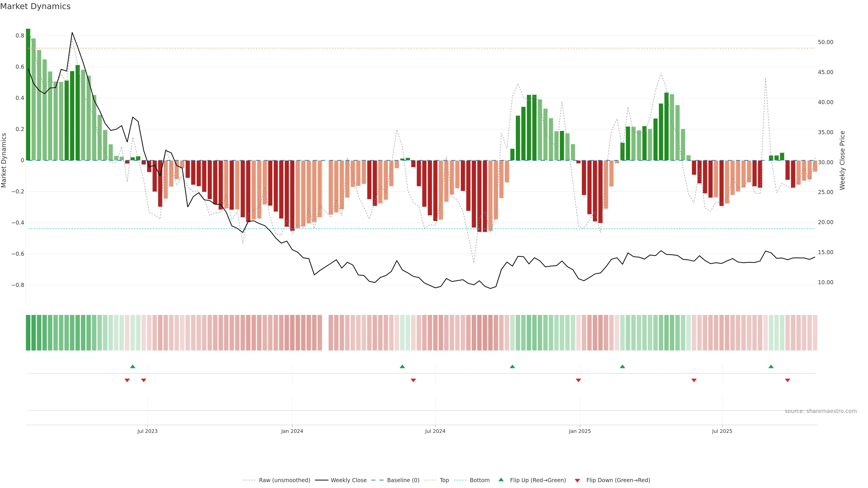868x488 pixels.
Task: Click the last red Flip Down marker on timeline
Action: (788, 380)
